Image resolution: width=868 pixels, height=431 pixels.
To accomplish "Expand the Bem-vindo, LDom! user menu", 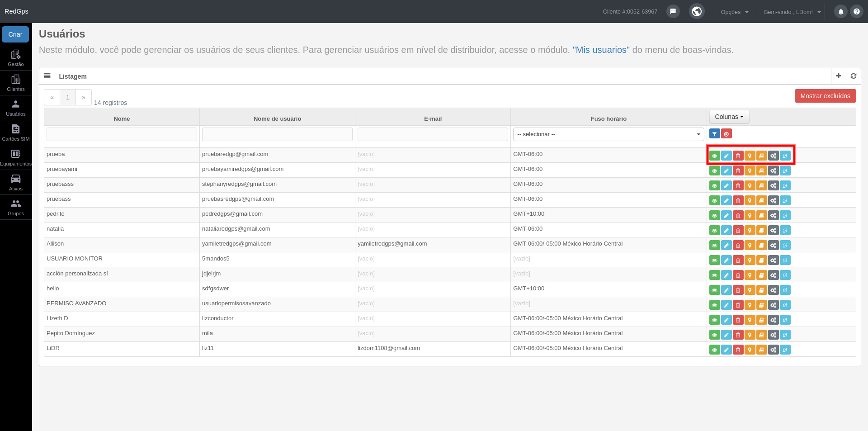I will [x=792, y=12].
